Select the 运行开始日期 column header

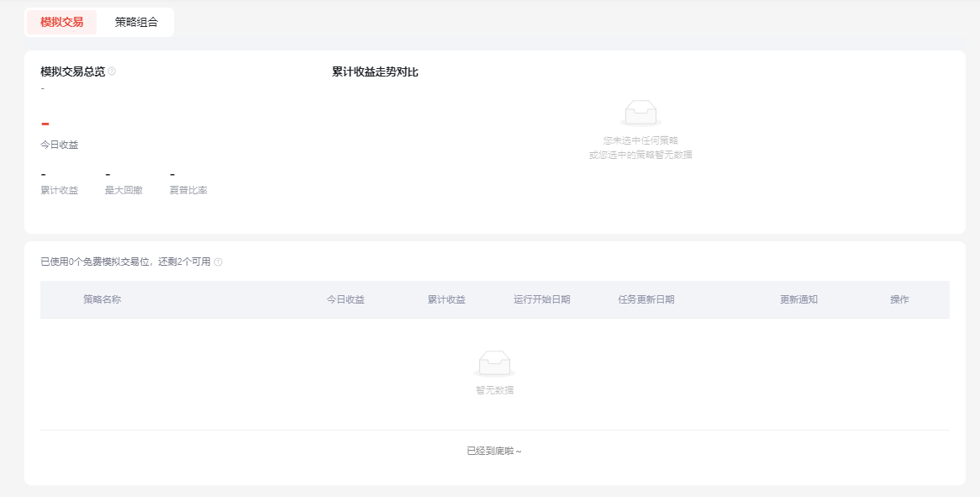(x=542, y=299)
